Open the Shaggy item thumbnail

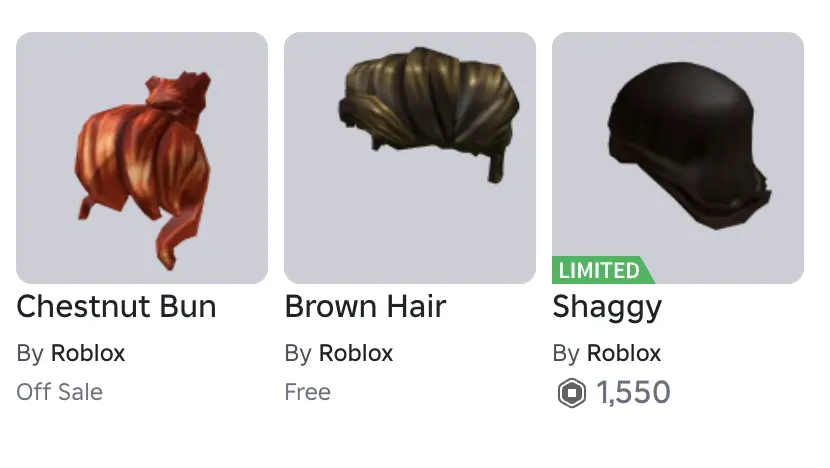(x=678, y=158)
